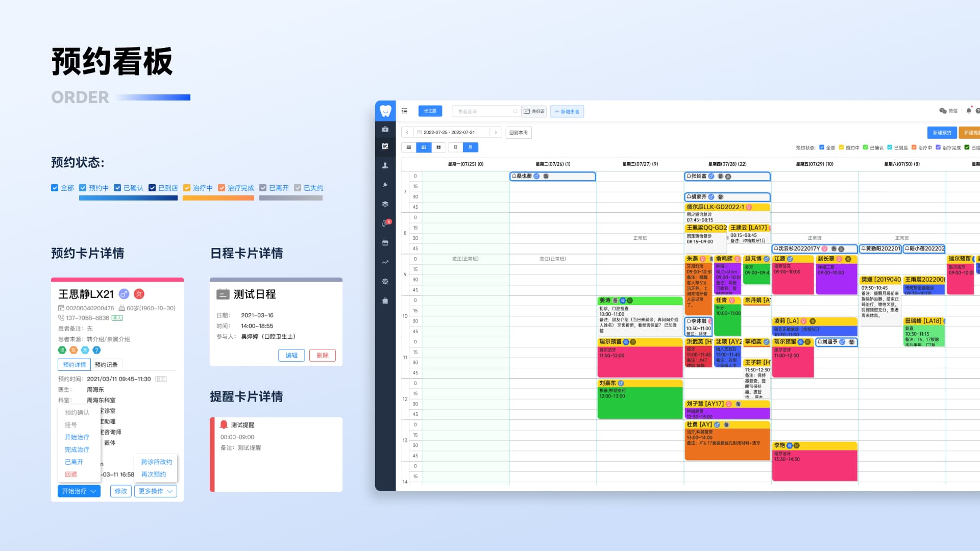The width and height of the screenshot is (980, 551).
Task: Open the appointment board sidebar icon
Action: point(385,146)
